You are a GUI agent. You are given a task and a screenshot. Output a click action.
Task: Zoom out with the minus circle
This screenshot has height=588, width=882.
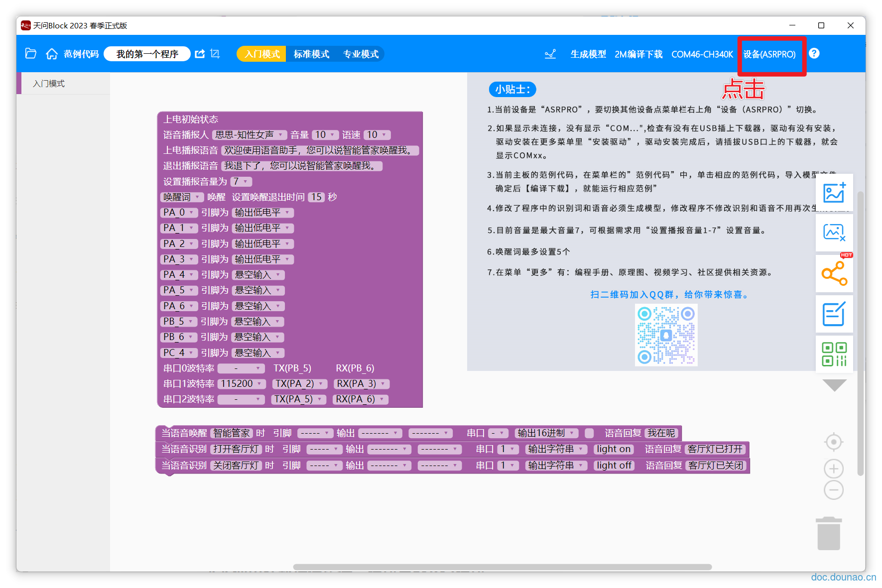pos(834,490)
